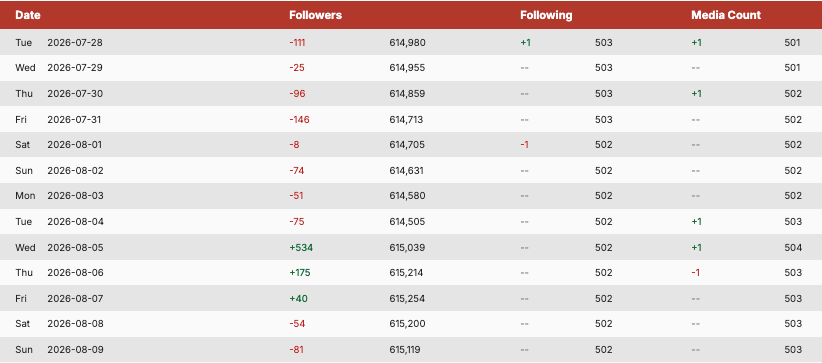Select the row for 2026-08-01
The height and width of the screenshot is (363, 822).
[411, 145]
